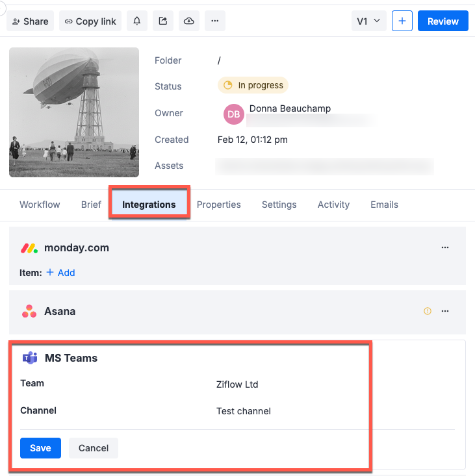Open the Properties tab
The width and height of the screenshot is (475, 476).
tap(219, 205)
